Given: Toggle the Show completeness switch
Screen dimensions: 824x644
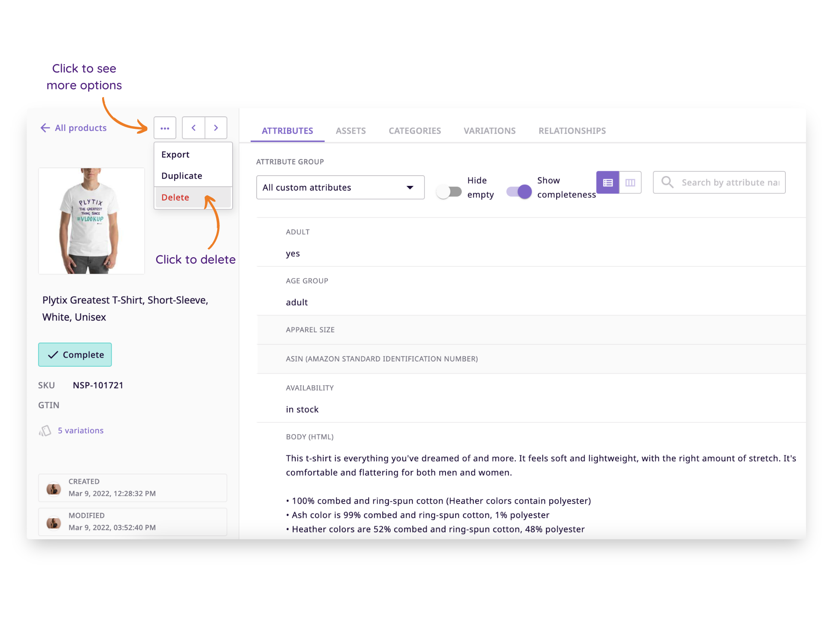Looking at the screenshot, I should tap(519, 191).
